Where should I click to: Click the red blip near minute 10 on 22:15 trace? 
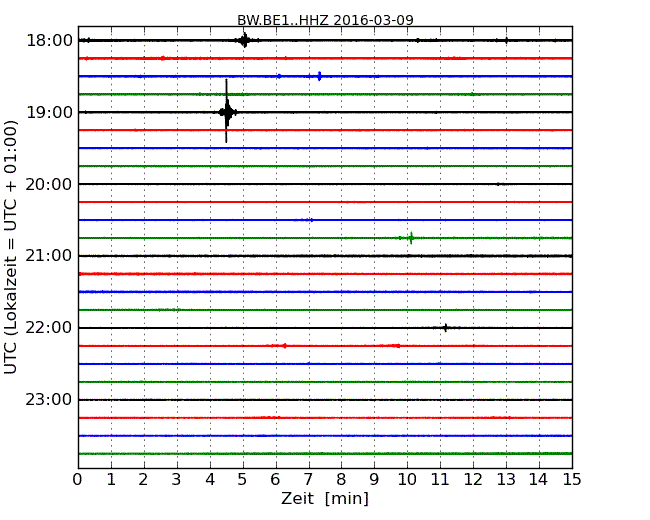[x=397, y=345]
